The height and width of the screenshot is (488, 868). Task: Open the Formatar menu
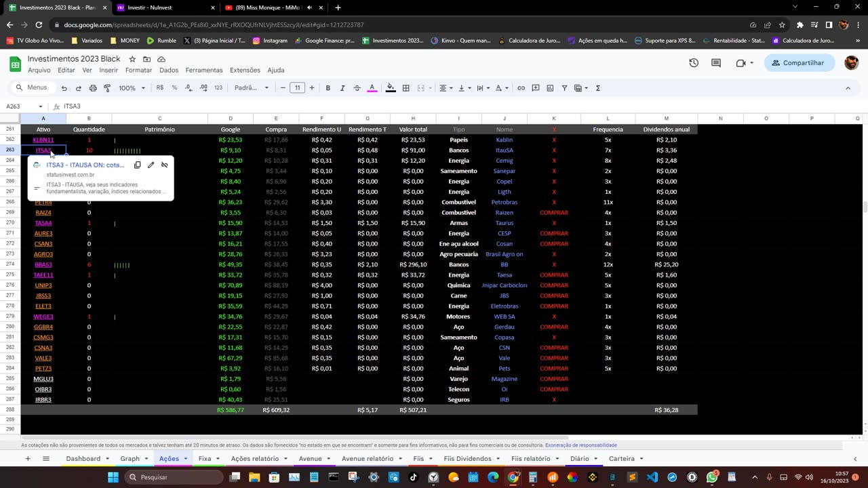[138, 70]
